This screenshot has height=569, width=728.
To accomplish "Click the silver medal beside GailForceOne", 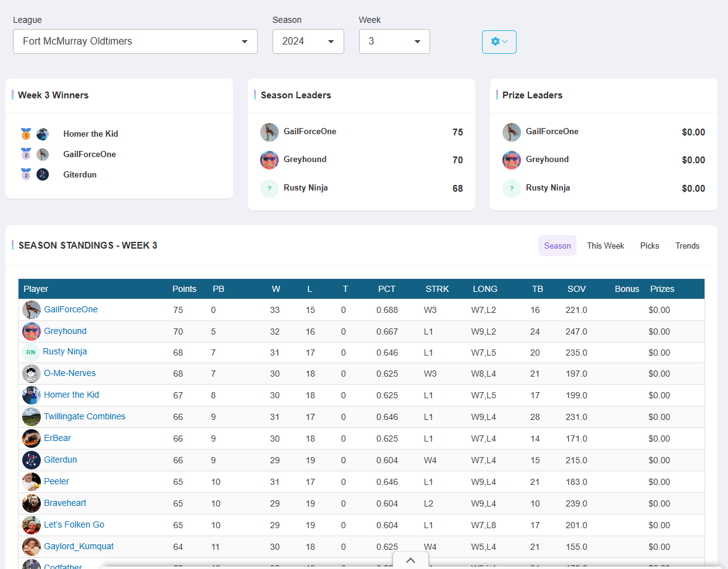I will pyautogui.click(x=25, y=154).
